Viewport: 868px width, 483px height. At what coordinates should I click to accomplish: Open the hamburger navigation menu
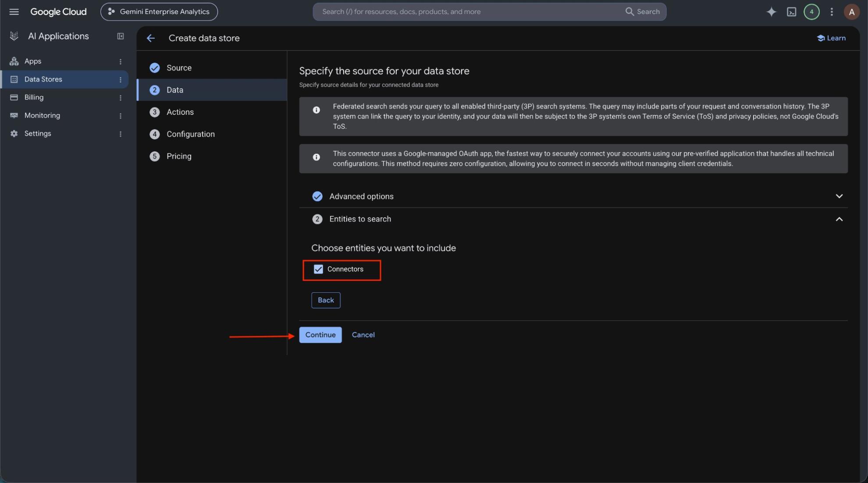point(14,12)
